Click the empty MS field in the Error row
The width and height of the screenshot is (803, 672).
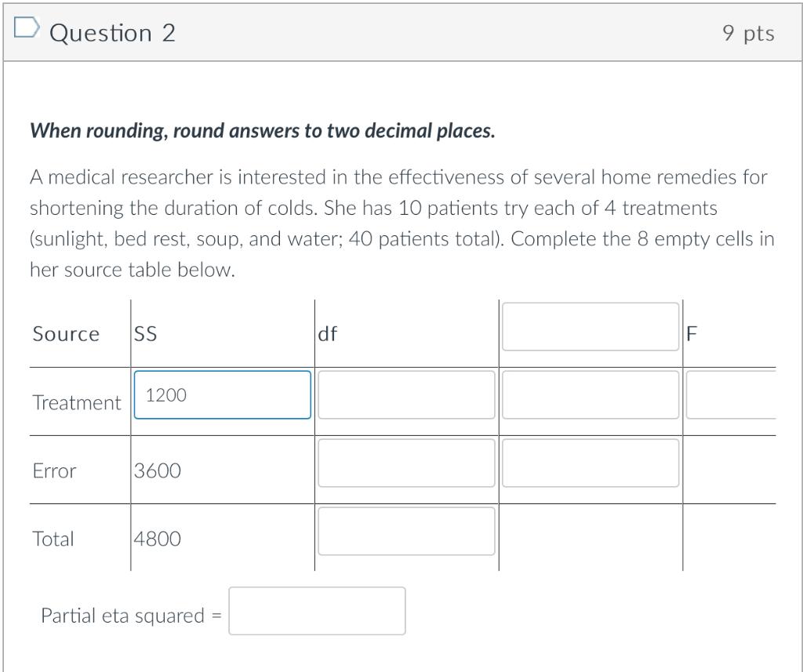point(590,463)
